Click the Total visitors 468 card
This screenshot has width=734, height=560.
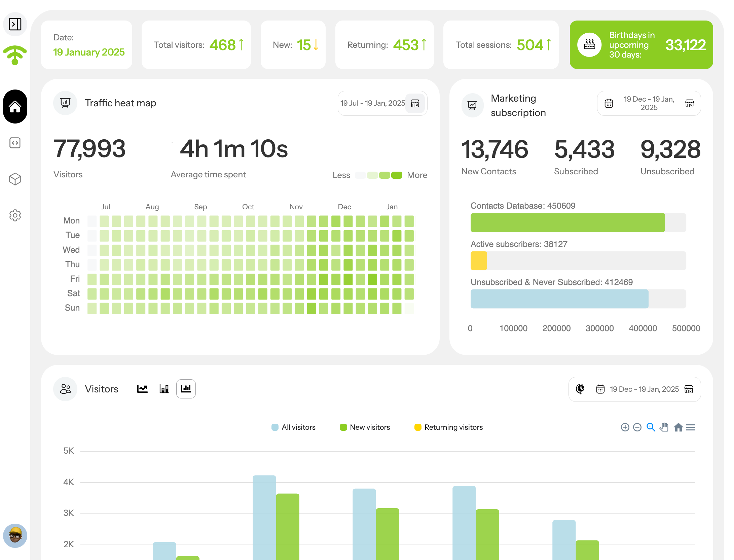click(x=196, y=45)
